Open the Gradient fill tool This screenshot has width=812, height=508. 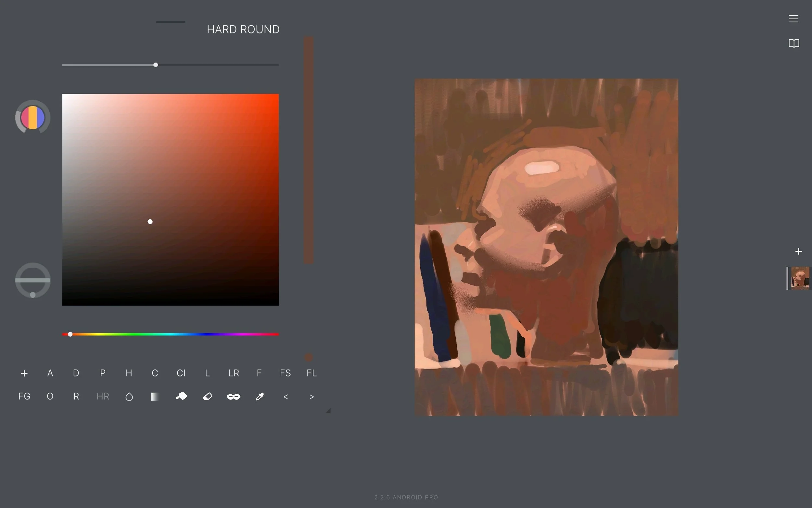(x=155, y=397)
